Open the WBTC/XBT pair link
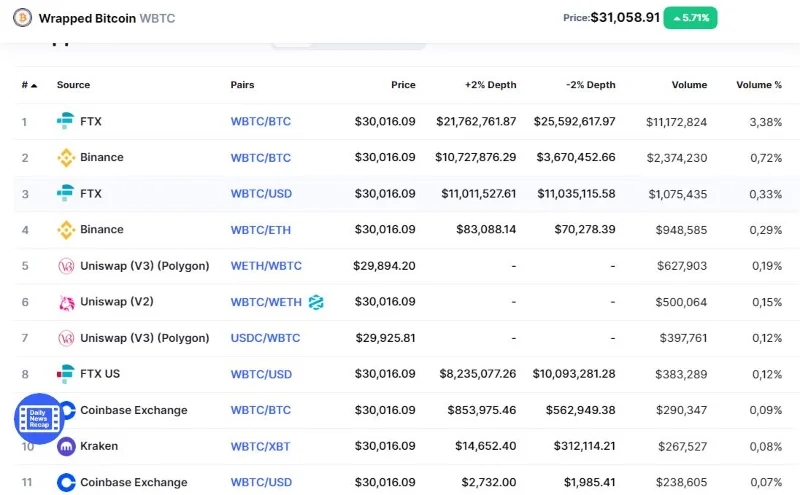The height and width of the screenshot is (495, 800). pos(260,447)
